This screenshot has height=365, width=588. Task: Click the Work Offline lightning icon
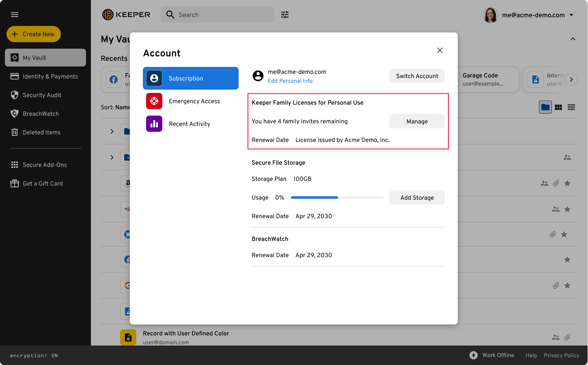coord(474,355)
